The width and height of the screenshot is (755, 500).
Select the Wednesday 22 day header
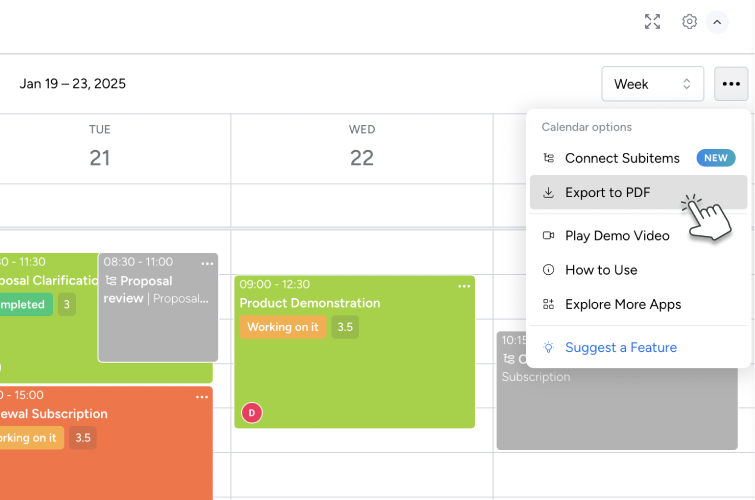click(362, 148)
